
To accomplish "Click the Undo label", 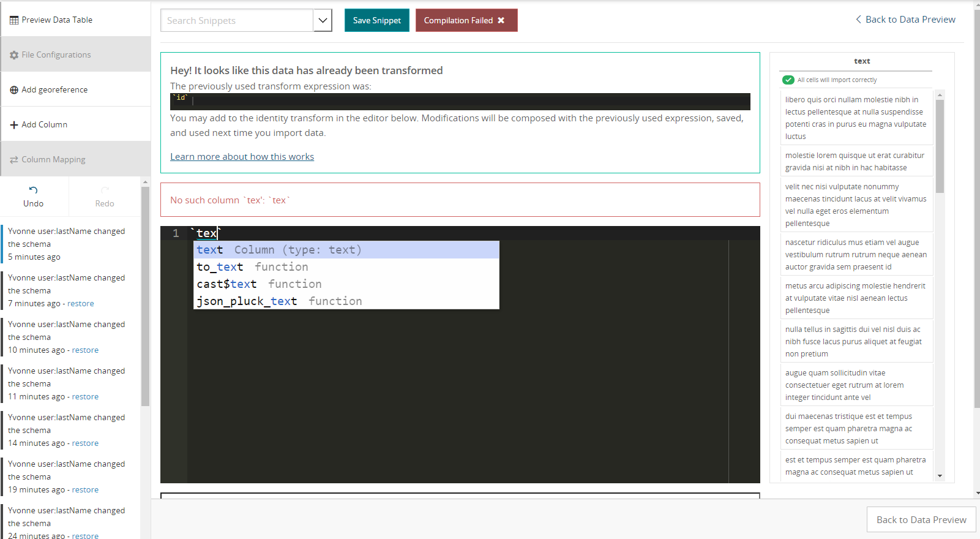I will (x=34, y=203).
